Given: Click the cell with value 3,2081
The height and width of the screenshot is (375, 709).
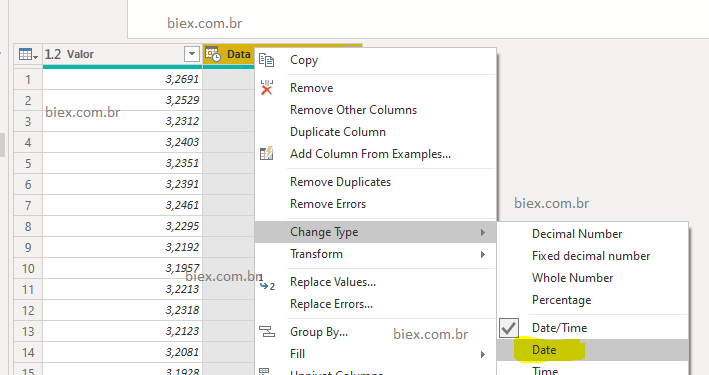Looking at the screenshot, I should (x=123, y=353).
